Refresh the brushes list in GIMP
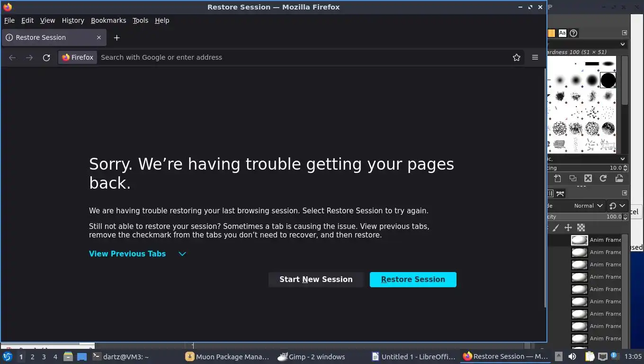Viewport: 644px width, 364px height. tap(603, 179)
